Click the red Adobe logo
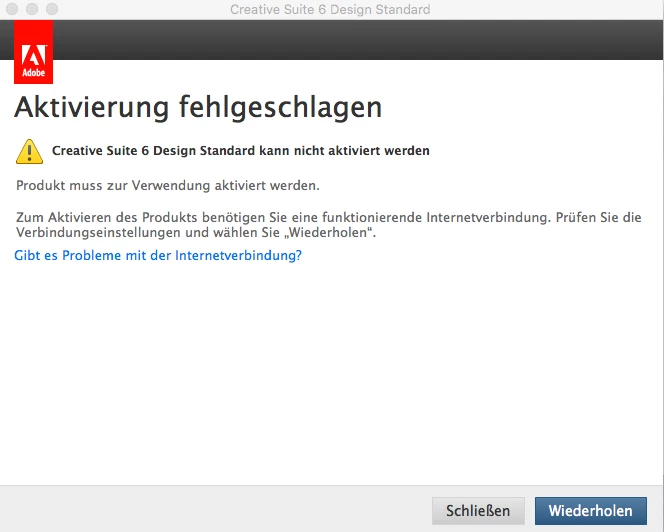Screen dimensions: 664x532 pos(33,52)
